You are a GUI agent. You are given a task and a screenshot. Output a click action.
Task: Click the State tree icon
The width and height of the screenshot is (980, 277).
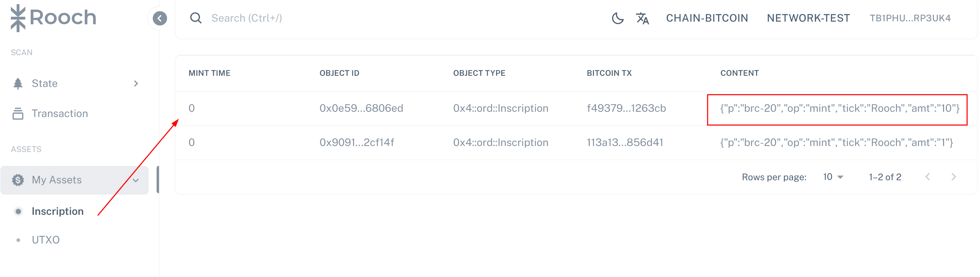click(x=18, y=83)
